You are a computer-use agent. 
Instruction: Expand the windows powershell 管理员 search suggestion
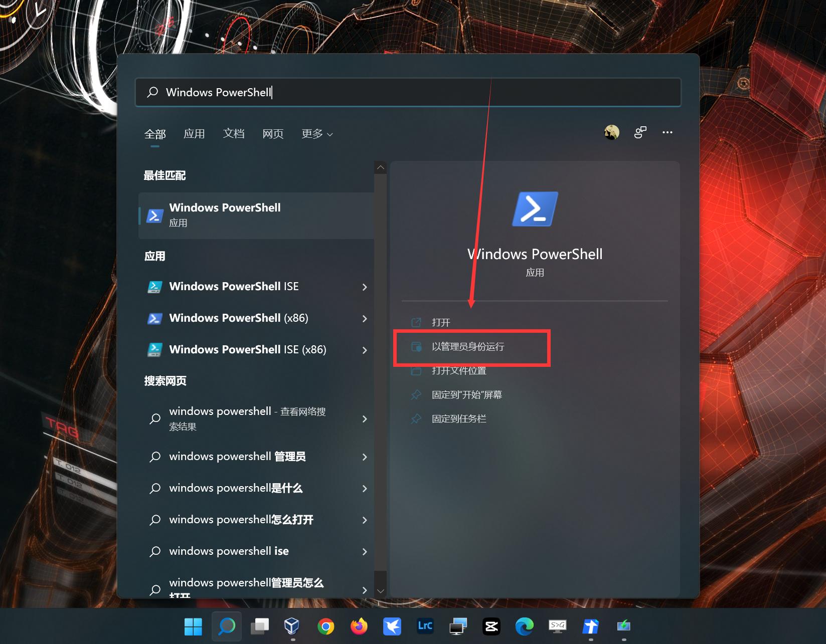click(238, 457)
